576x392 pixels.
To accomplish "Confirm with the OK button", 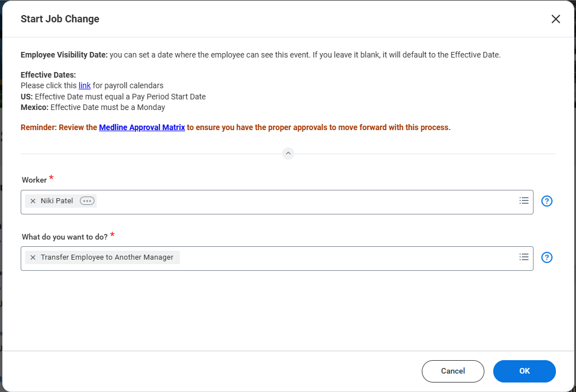I will pos(524,371).
